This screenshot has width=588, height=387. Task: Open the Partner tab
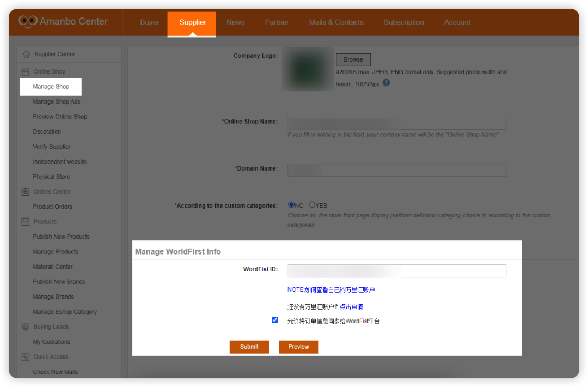(x=277, y=22)
